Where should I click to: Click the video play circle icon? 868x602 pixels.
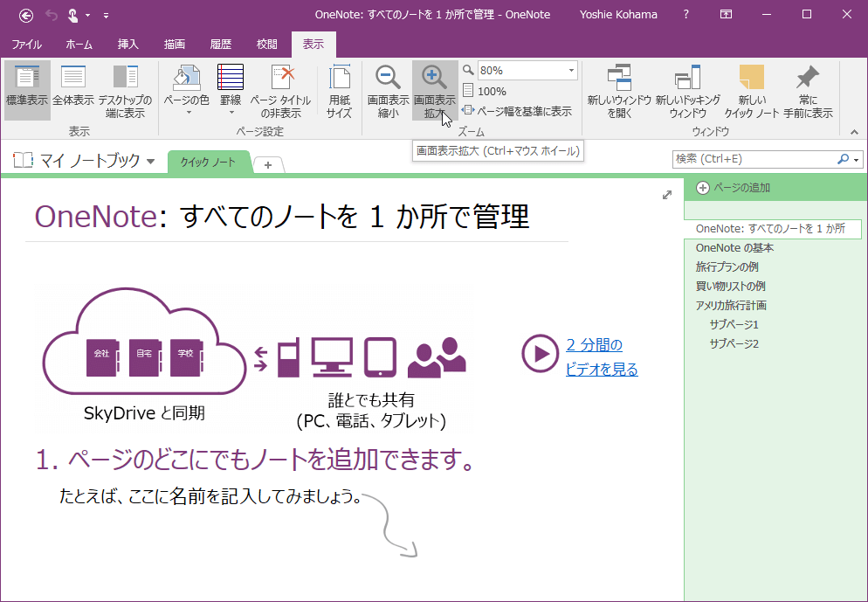[540, 353]
